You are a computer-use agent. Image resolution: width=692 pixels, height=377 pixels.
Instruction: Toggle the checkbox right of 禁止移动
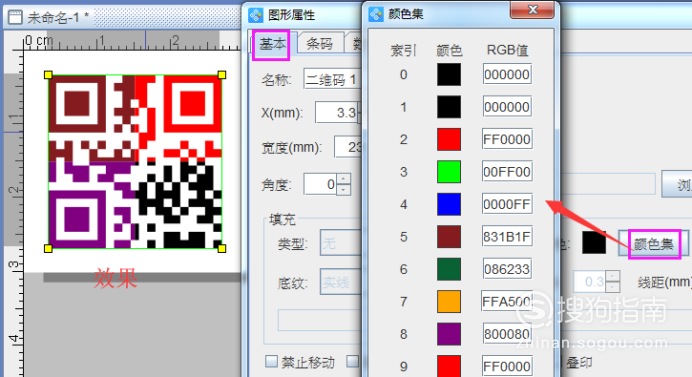[x=353, y=362]
